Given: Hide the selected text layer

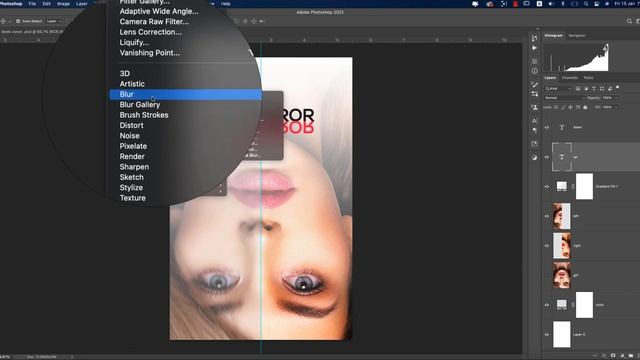Looking at the screenshot, I should [547, 157].
